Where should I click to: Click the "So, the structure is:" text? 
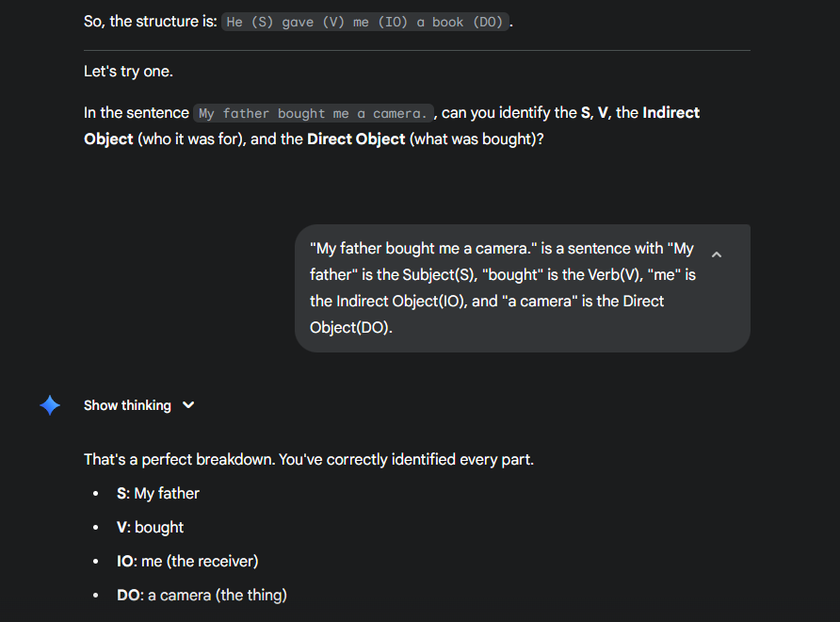point(151,21)
